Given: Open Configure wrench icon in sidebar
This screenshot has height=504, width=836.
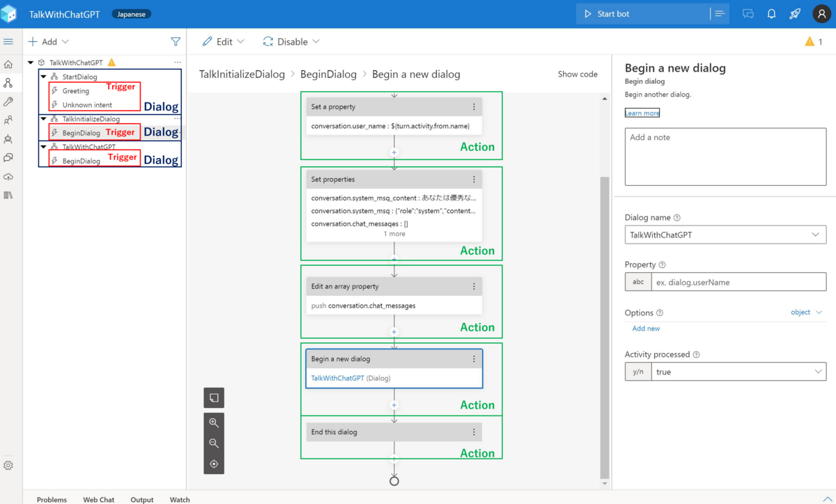Looking at the screenshot, I should 8,102.
